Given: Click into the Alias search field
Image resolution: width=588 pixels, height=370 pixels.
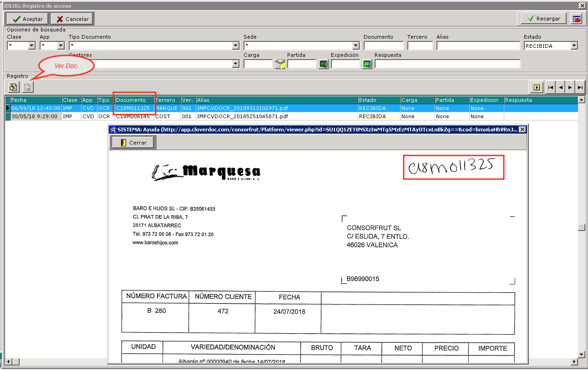Looking at the screenshot, I should point(478,46).
